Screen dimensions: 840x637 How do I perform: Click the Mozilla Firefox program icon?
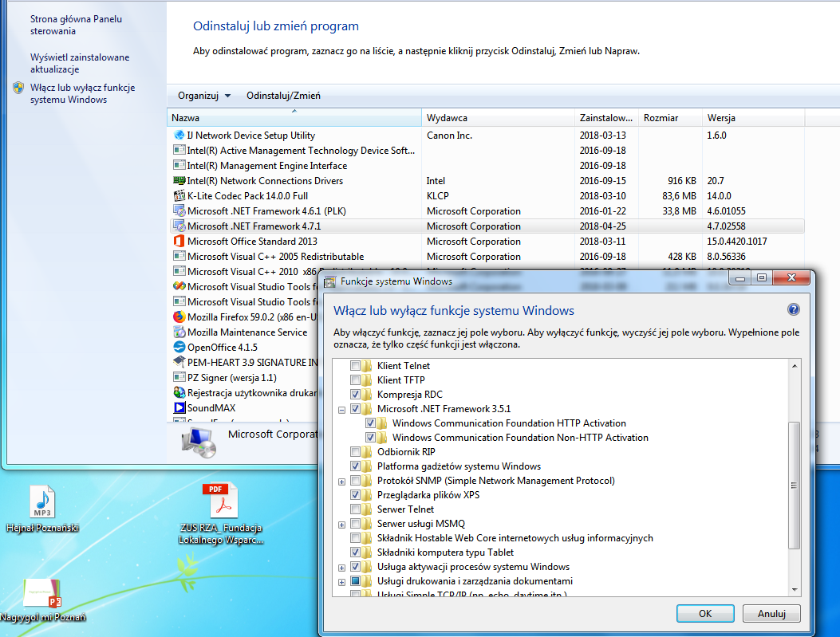[179, 317]
